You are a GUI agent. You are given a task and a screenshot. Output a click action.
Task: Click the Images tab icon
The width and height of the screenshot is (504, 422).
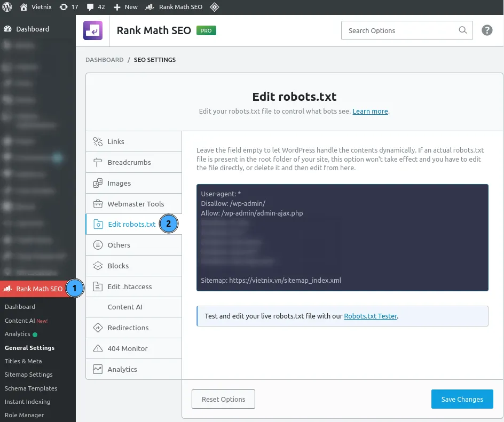[98, 183]
